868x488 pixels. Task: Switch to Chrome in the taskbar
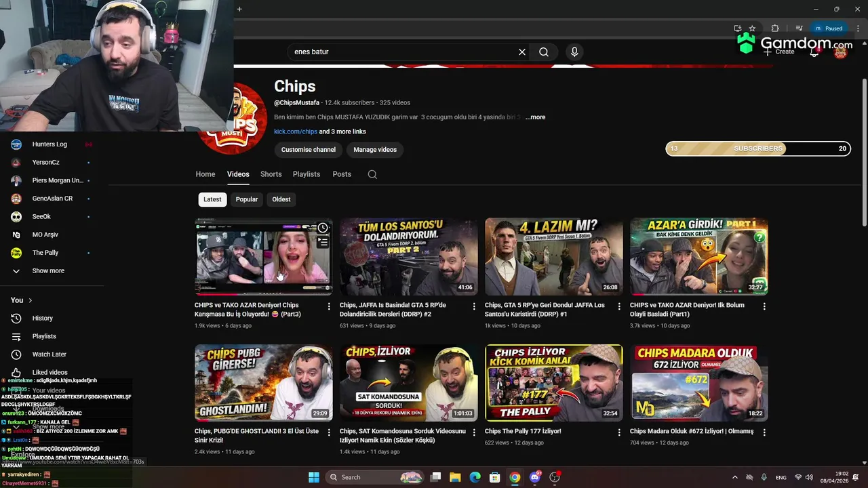[515, 477]
